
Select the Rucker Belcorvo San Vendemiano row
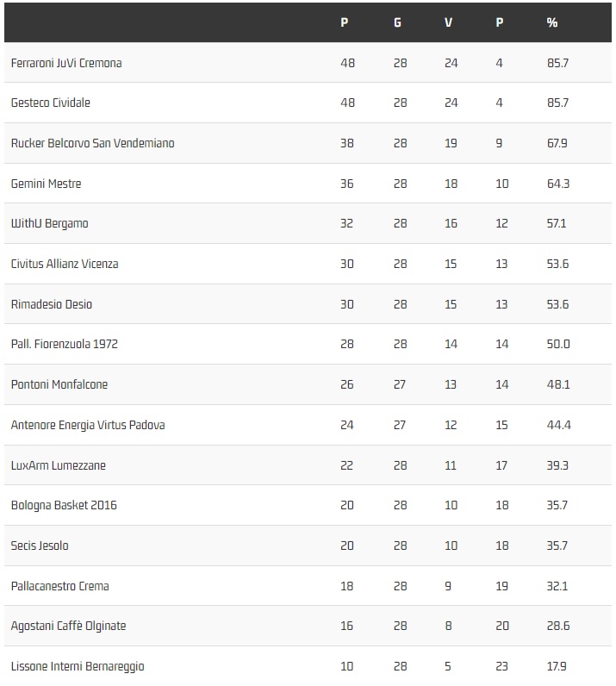coord(92,143)
